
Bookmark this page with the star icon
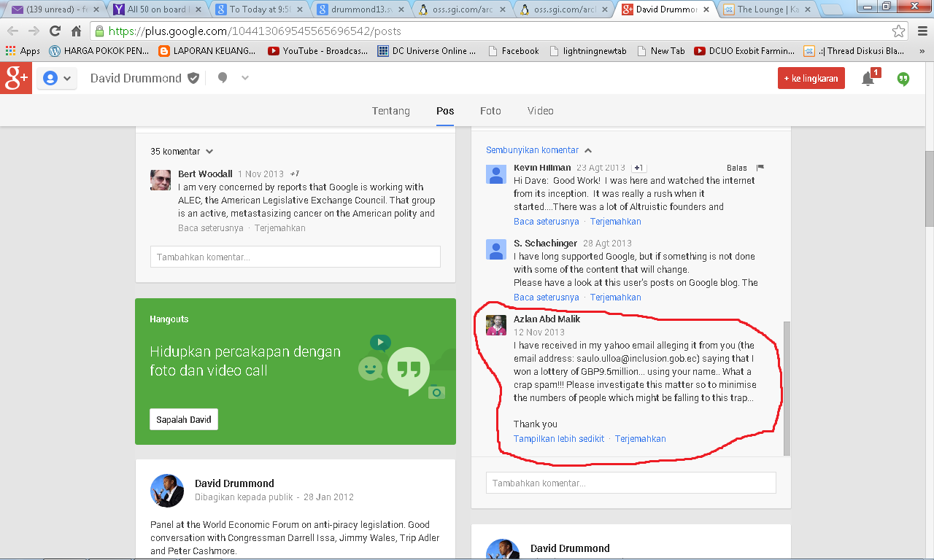tap(898, 31)
